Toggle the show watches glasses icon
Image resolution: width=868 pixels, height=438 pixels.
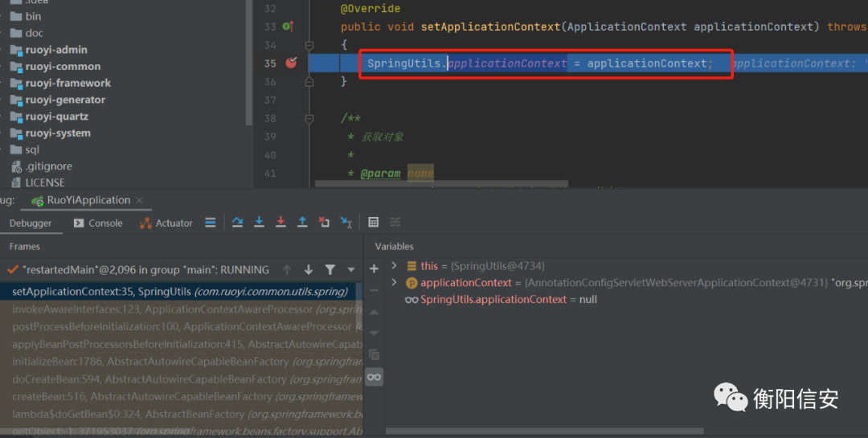click(375, 377)
